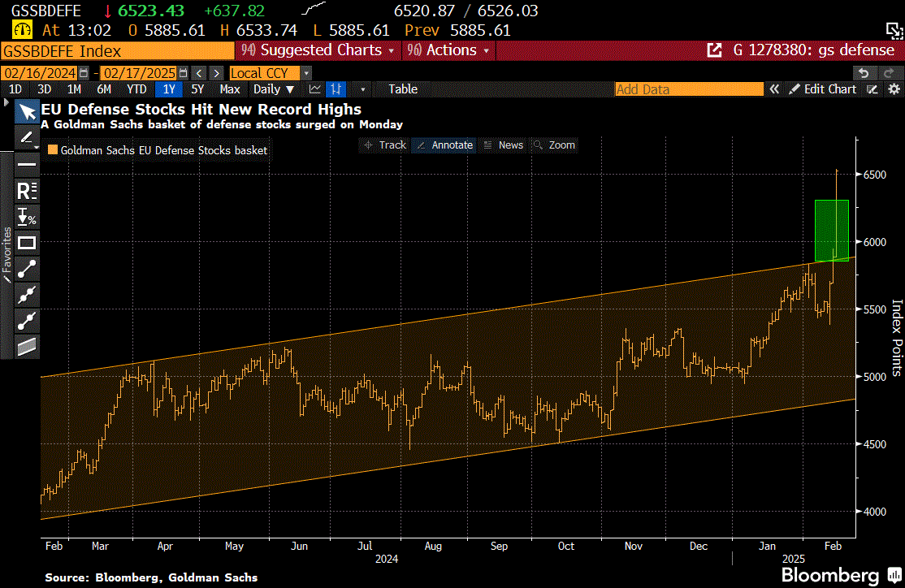Click the sparkline mini chart in header

tap(314, 9)
